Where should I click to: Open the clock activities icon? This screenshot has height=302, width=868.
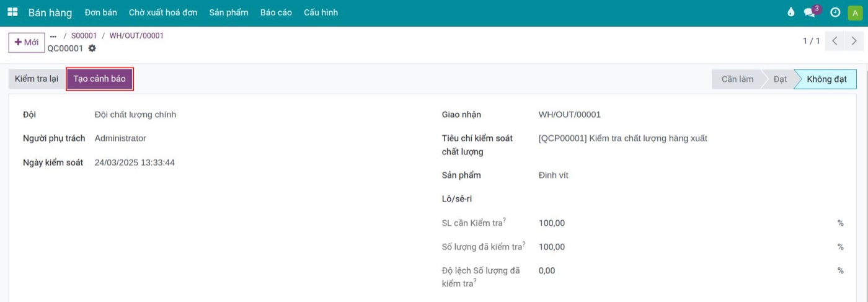click(835, 12)
